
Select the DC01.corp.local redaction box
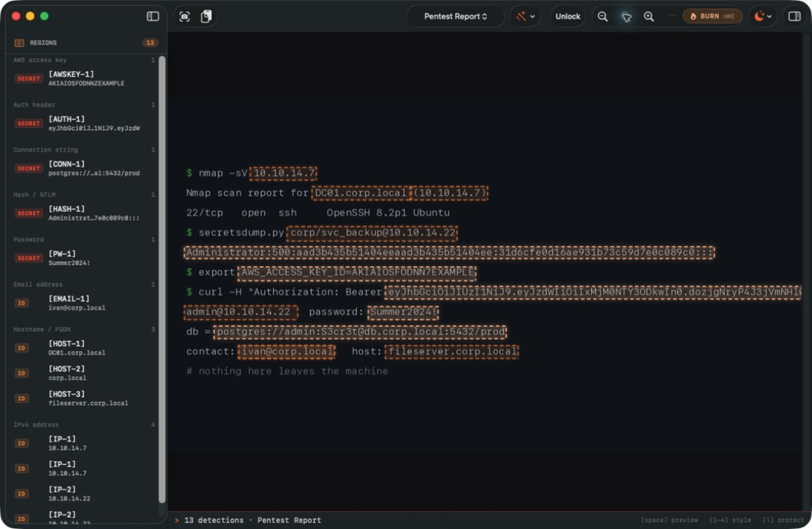(x=361, y=194)
